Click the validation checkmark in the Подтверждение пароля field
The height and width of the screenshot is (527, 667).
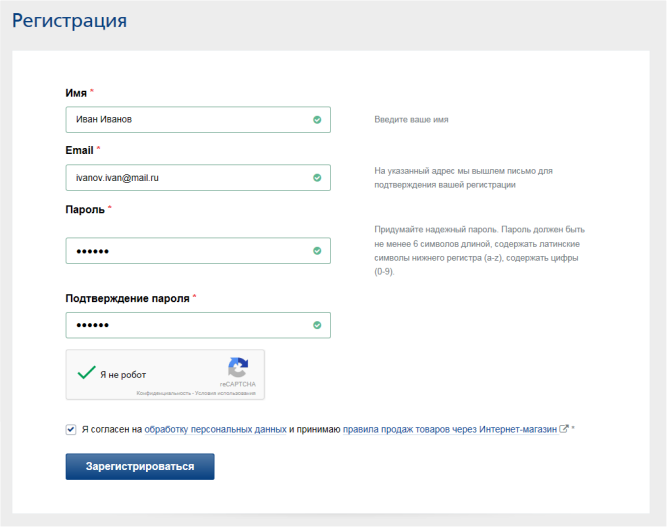click(317, 325)
